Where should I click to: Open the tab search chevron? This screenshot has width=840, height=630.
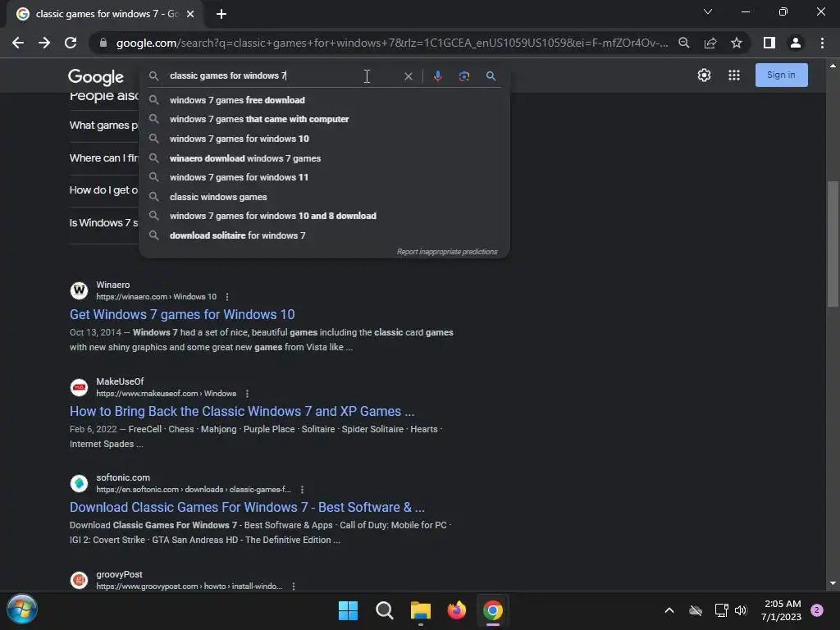pos(708,11)
